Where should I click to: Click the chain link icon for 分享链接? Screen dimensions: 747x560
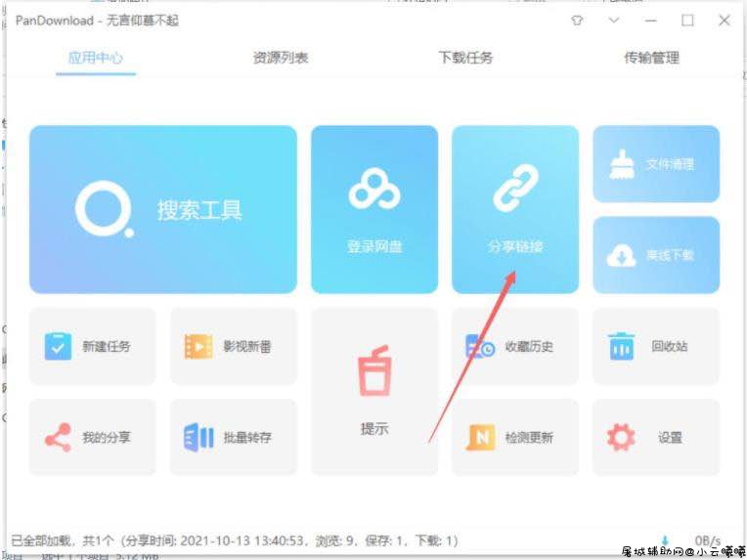click(515, 188)
